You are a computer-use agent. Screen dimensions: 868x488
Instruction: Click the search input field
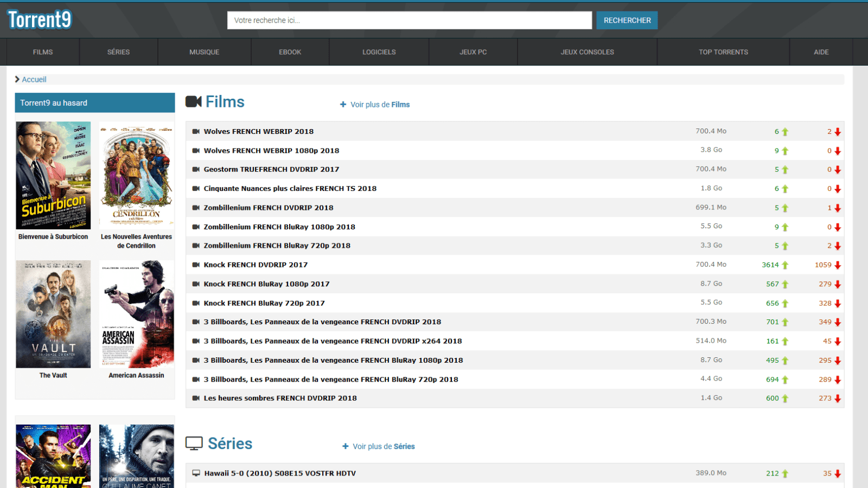click(410, 20)
